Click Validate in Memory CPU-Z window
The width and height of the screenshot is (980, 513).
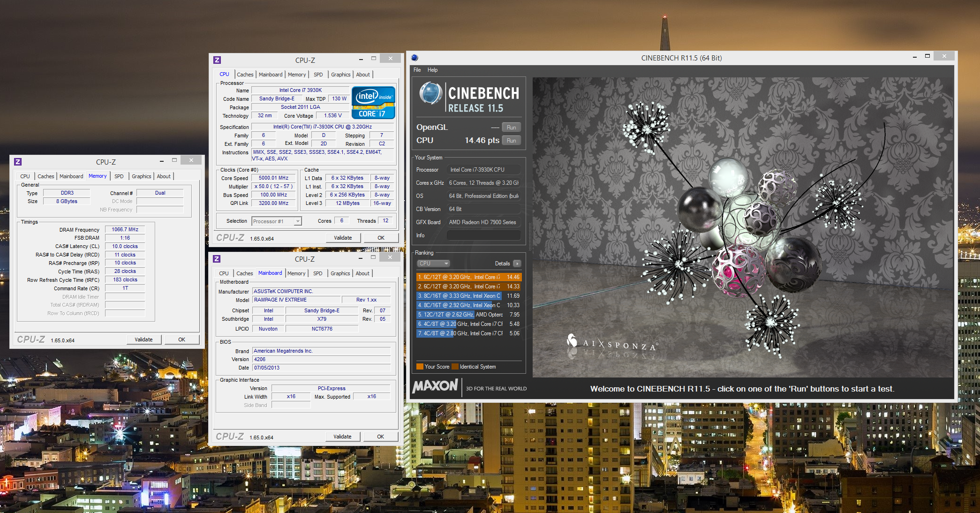click(143, 339)
